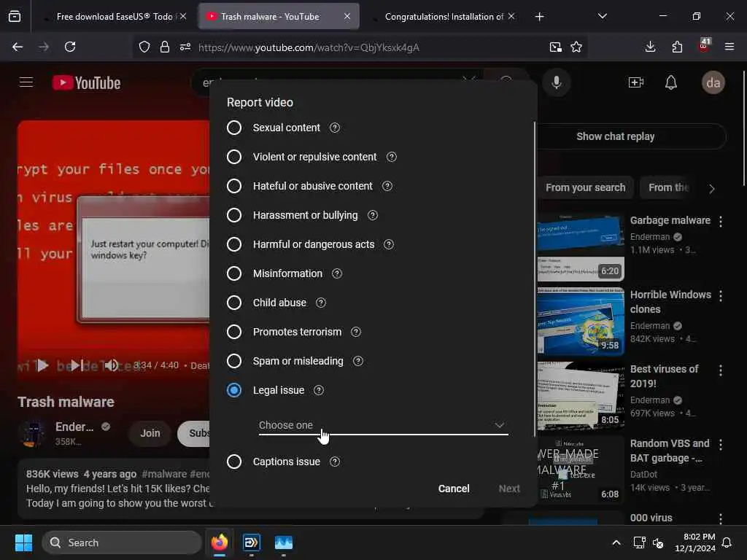Viewport: 747px width, 560px height.
Task: Choose Hateful or abusive content radio
Action: 234,186
